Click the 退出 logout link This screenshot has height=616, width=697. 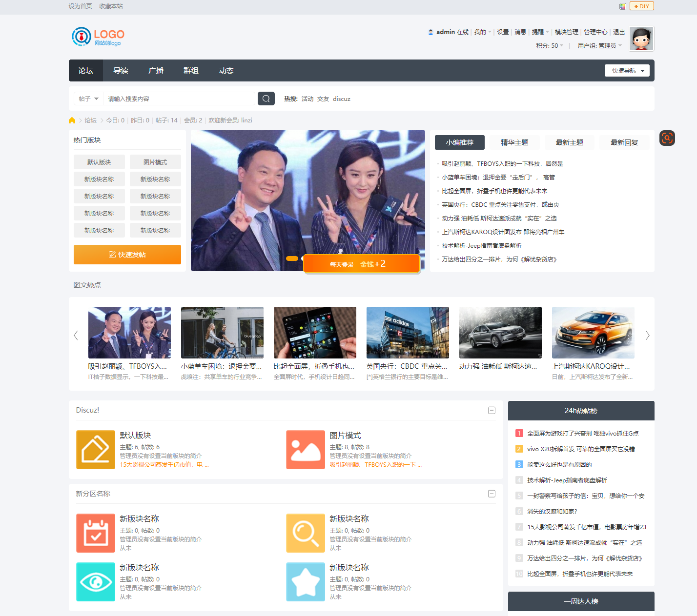[x=619, y=32]
